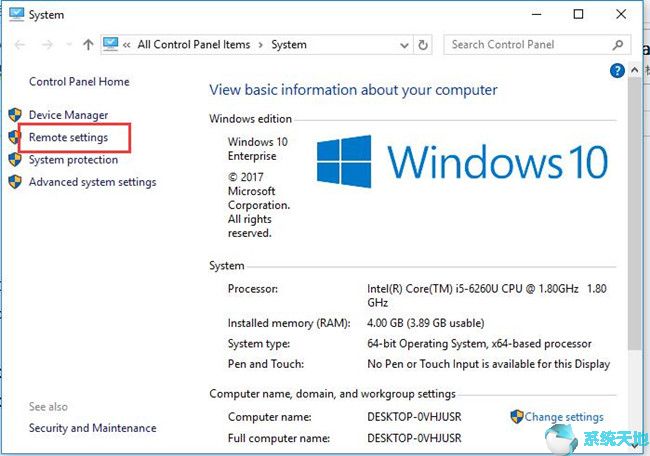The image size is (650, 456).
Task: Open System protection link
Action: pyautogui.click(x=73, y=160)
